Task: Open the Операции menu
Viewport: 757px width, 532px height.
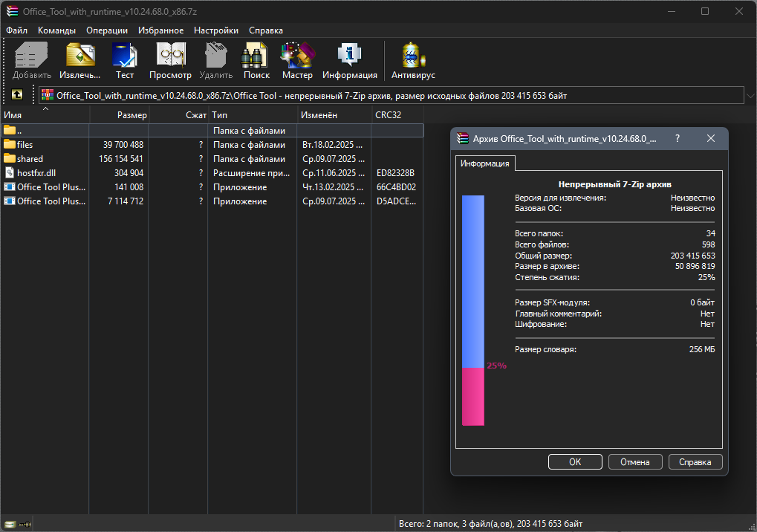Action: point(107,30)
